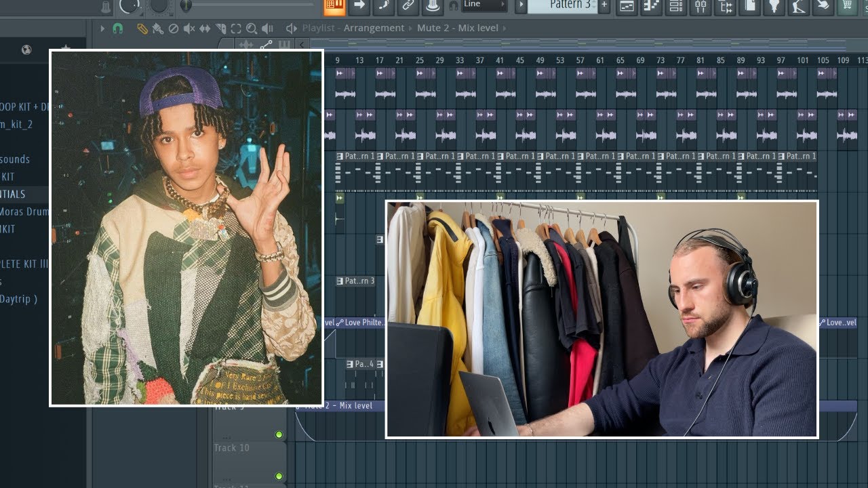
Task: Click the Arrangement breadcrumb label
Action: 374,28
